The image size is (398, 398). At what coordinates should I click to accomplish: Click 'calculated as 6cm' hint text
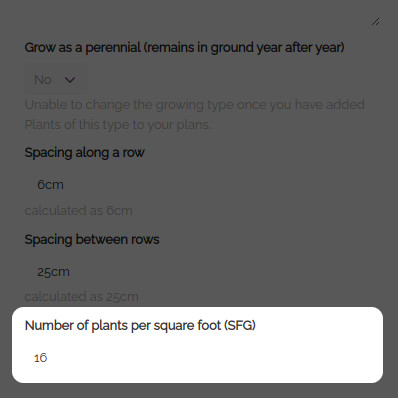79,211
